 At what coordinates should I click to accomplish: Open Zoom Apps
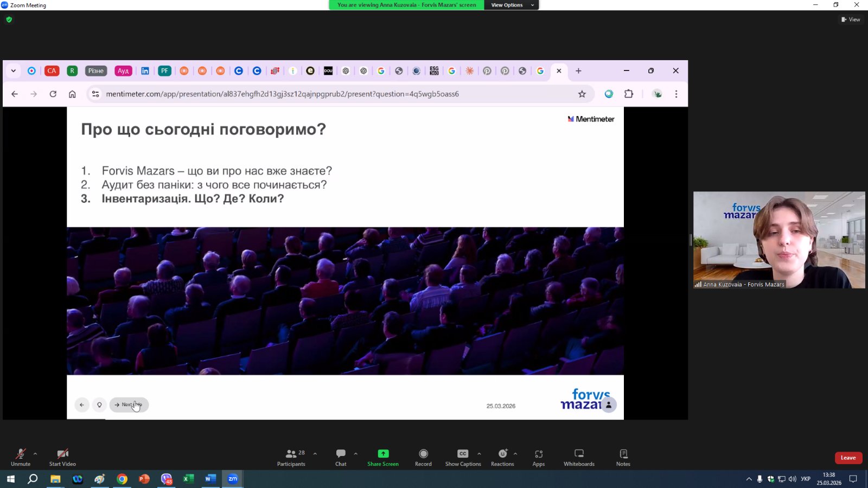(538, 457)
